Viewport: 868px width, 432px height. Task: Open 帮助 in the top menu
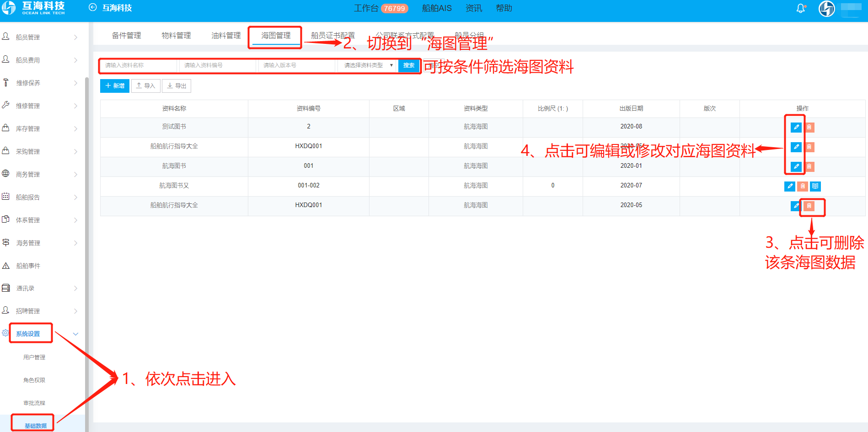coord(504,8)
